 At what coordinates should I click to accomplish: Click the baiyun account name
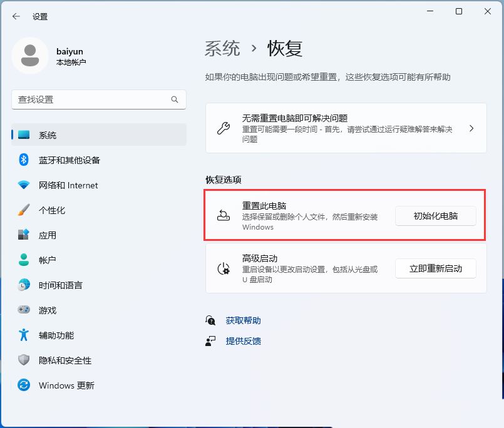coord(69,51)
